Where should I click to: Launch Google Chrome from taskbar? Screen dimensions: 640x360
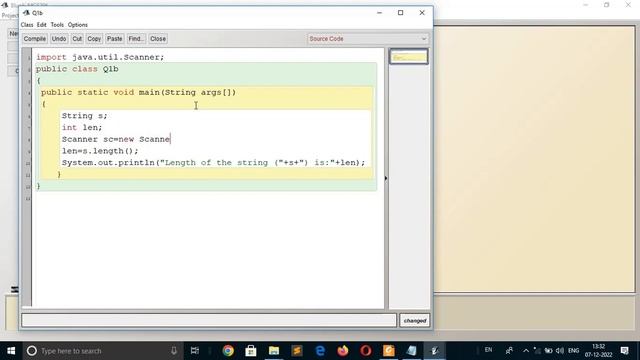coord(228,351)
